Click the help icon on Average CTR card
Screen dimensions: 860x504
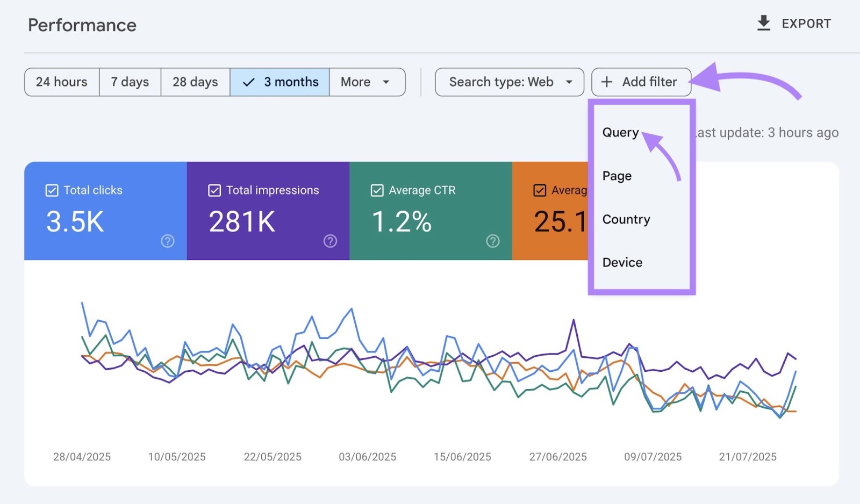493,241
